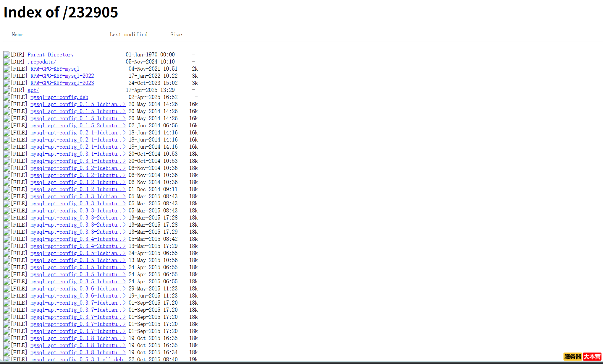Click file icon beside RPM-GPG-KEY-mysql-2022

coord(7,76)
